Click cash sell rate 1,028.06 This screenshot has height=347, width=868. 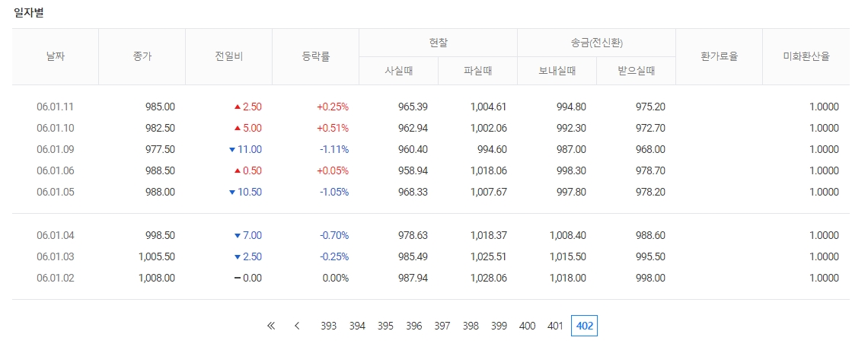[x=488, y=278]
